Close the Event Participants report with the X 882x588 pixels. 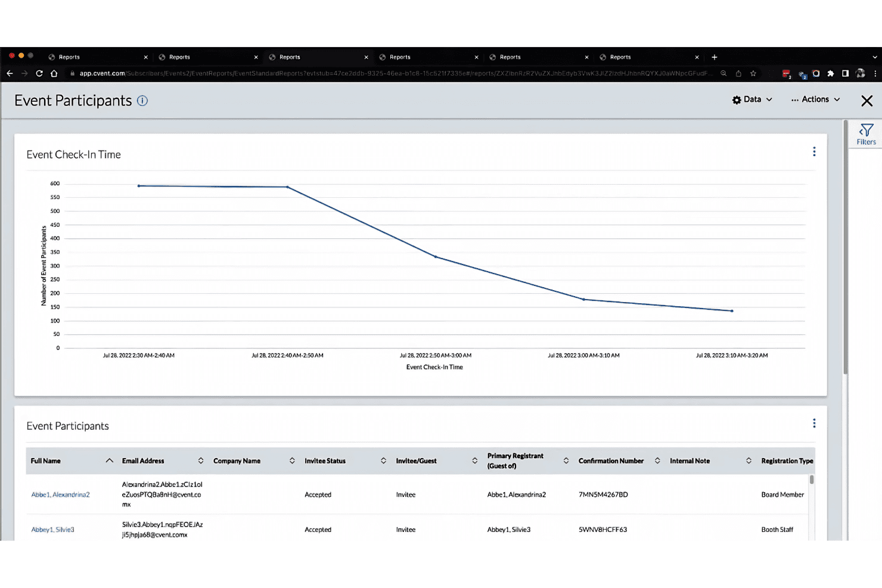867,101
